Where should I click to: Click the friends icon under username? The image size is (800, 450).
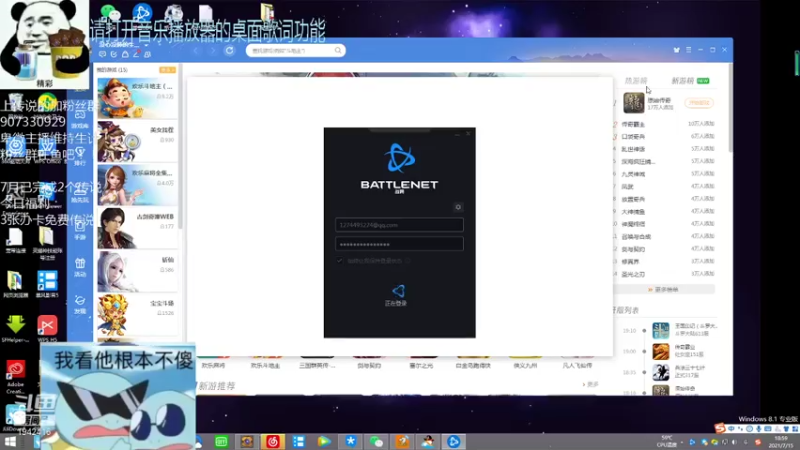point(147,54)
